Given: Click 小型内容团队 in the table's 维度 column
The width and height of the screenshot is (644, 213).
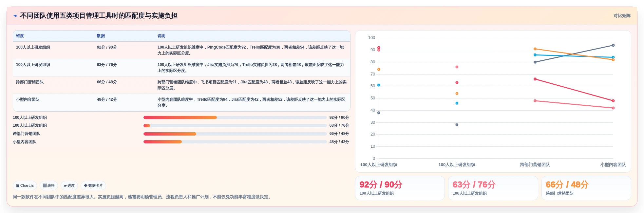Looking at the screenshot, I should [x=28, y=99].
